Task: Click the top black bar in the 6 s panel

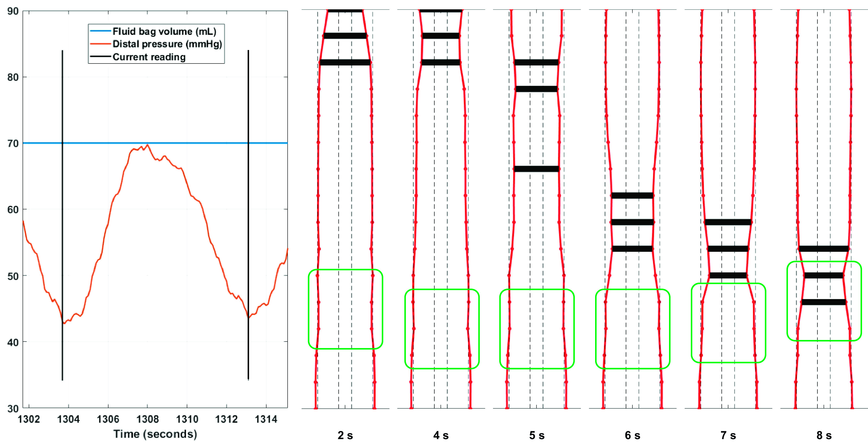Action: pos(632,195)
